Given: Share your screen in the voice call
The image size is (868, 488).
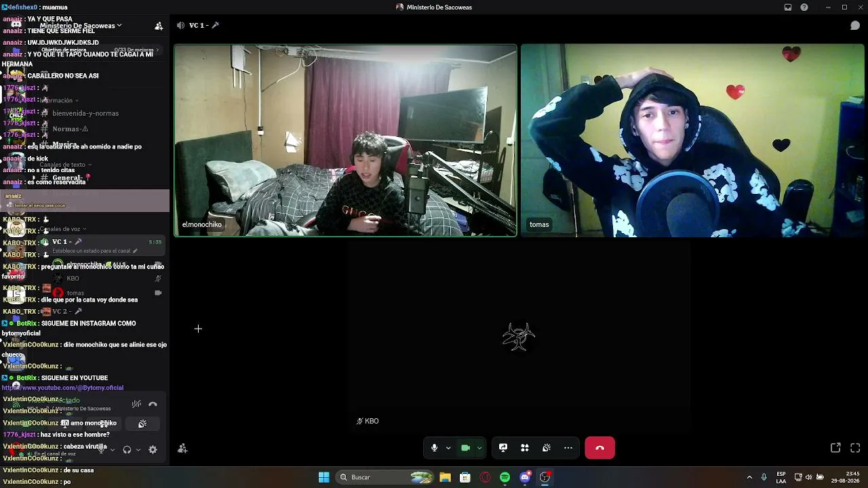Looking at the screenshot, I should (x=503, y=448).
